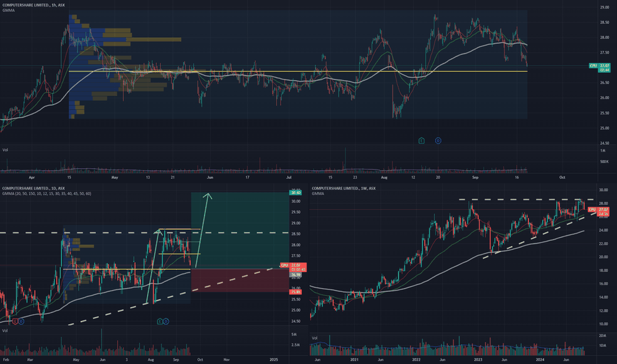
Task: Select the horizontal dashed resistance line on the weekly chart
Action: point(526,199)
